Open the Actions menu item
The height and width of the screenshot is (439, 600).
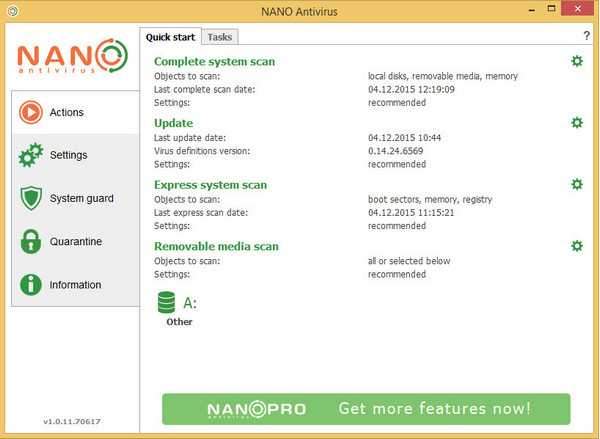pyautogui.click(x=75, y=112)
